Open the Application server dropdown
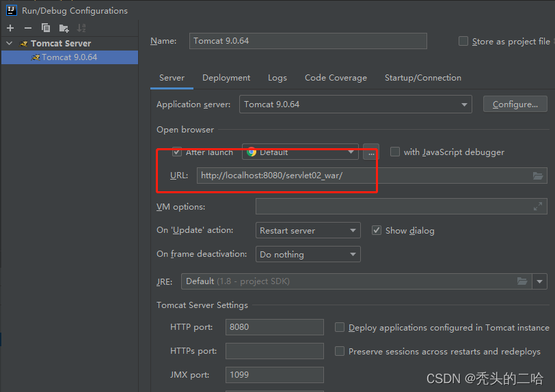555x392 pixels. point(355,104)
